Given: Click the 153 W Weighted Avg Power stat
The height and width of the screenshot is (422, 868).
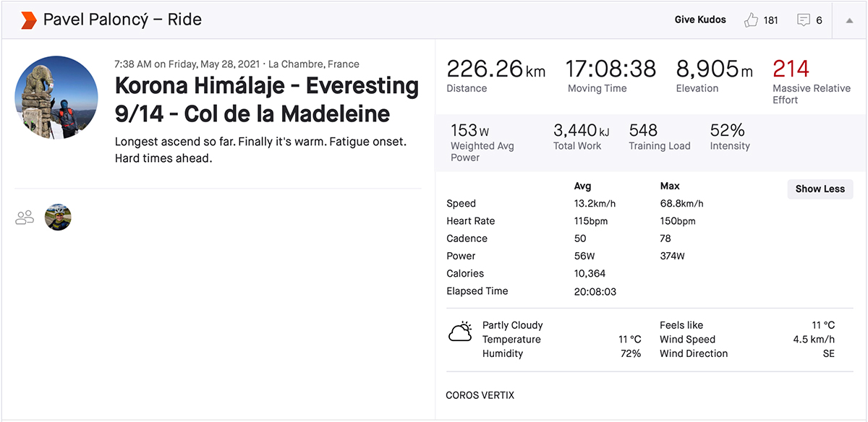Looking at the screenshot, I should point(469,131).
